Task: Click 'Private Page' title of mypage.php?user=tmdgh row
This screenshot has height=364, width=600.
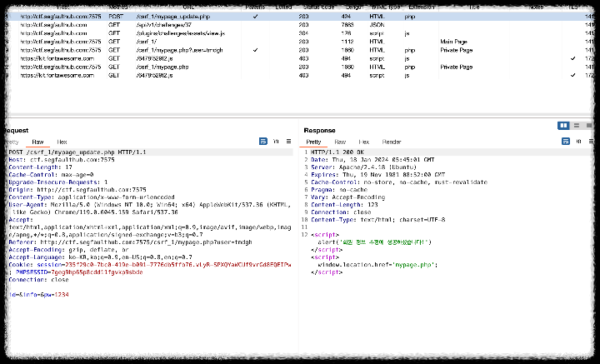Action: (457, 50)
